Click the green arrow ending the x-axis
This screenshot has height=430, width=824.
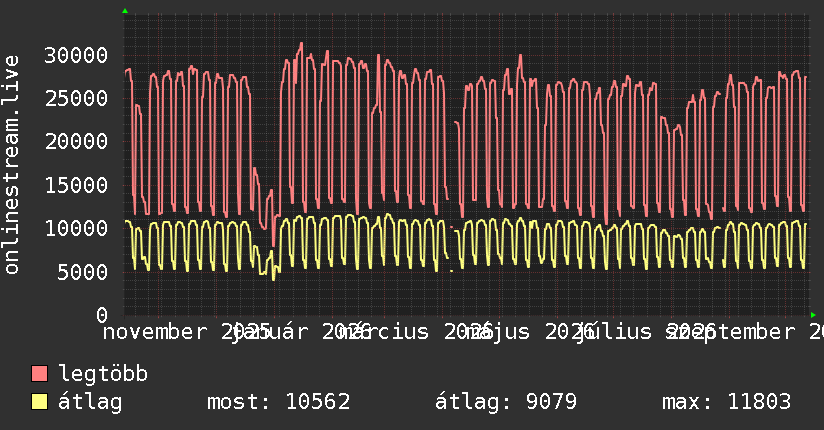813,315
